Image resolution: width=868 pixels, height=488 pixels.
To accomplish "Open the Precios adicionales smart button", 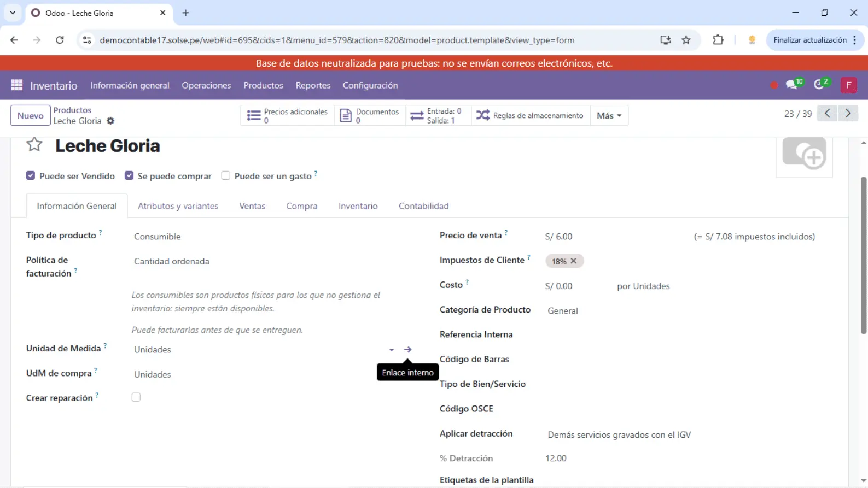I will click(287, 115).
